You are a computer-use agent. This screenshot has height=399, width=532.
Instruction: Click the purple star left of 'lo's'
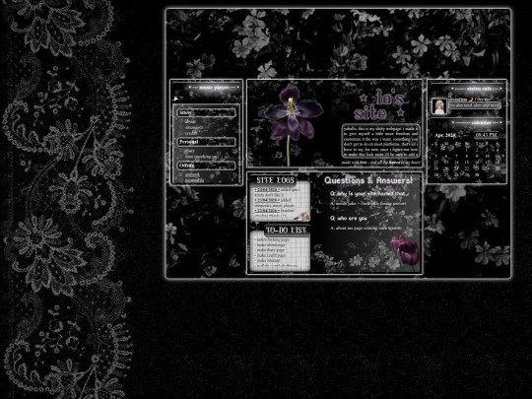coord(364,99)
